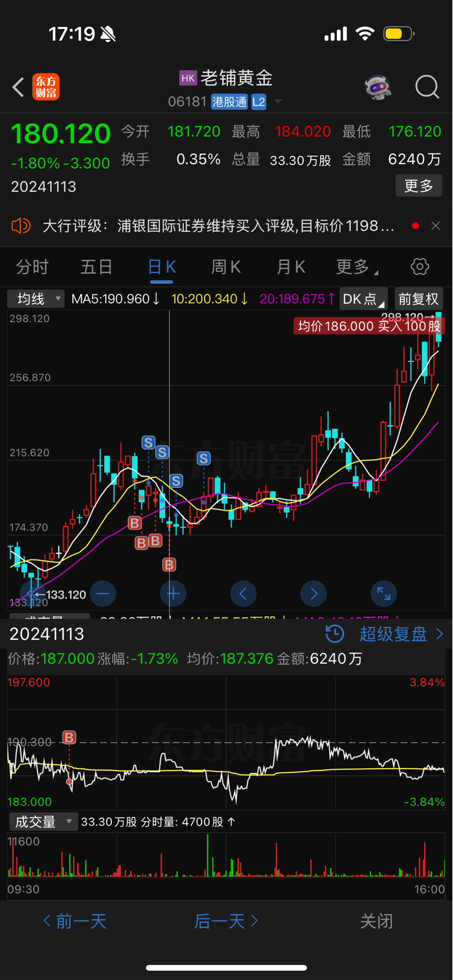This screenshot has height=980, width=453.
Task: Tap the rightmost S marker on K chart
Action: [204, 458]
